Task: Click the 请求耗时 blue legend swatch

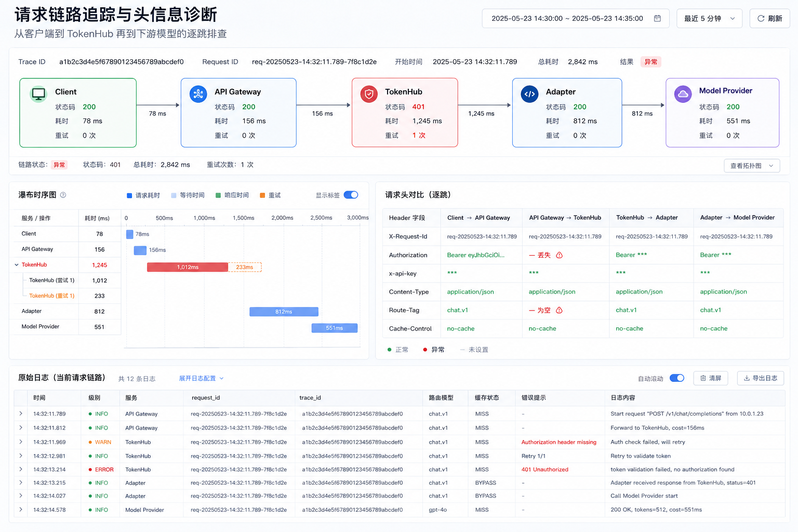Action: pyautogui.click(x=129, y=195)
